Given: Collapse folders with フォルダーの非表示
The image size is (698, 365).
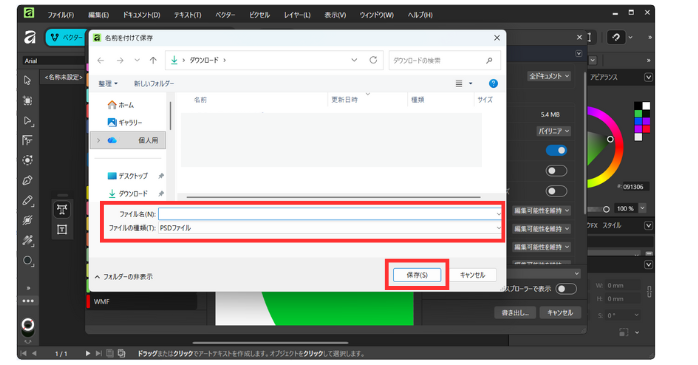Looking at the screenshot, I should pyautogui.click(x=124, y=277).
